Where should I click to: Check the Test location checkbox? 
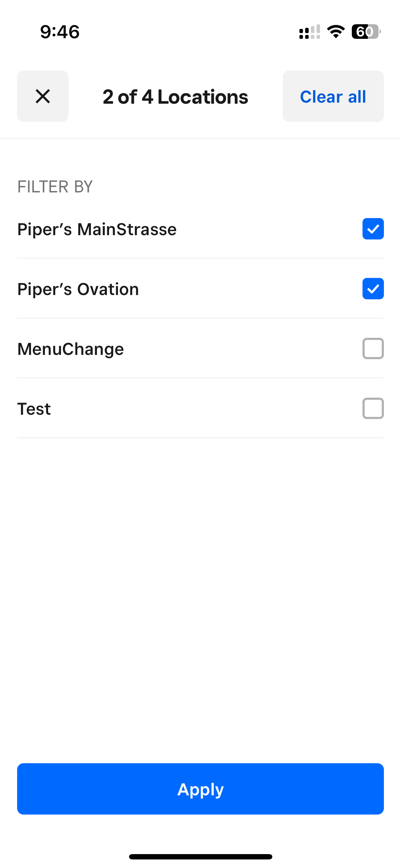tap(373, 408)
